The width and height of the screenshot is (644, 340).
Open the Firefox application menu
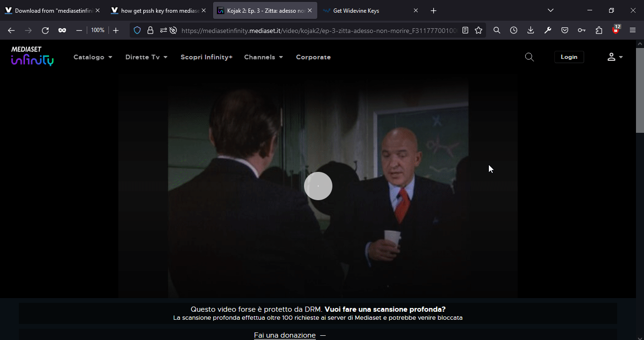pos(633,30)
